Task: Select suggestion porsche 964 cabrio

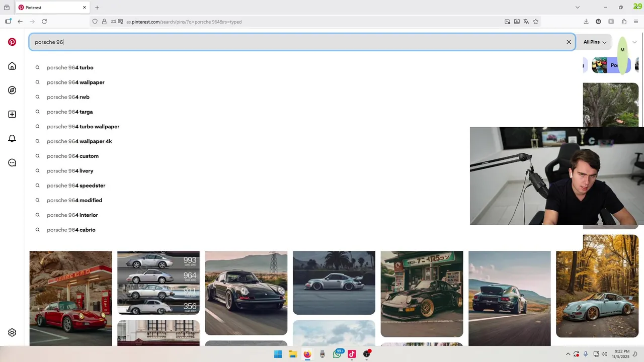Action: tap(71, 230)
